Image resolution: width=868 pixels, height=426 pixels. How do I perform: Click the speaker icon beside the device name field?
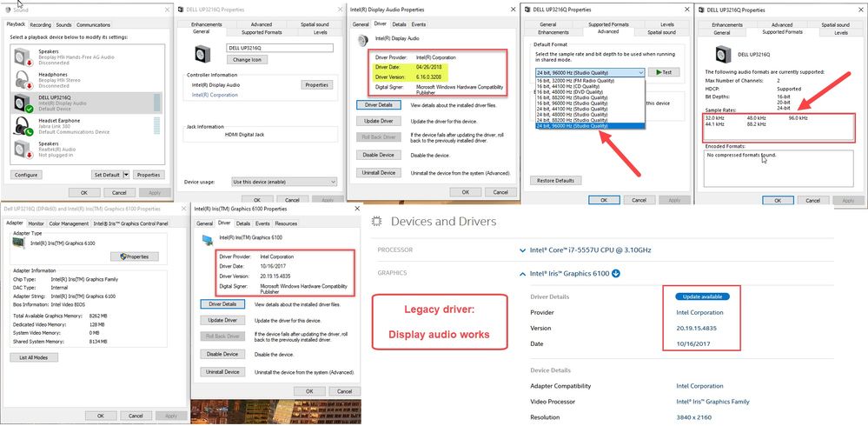click(x=202, y=54)
